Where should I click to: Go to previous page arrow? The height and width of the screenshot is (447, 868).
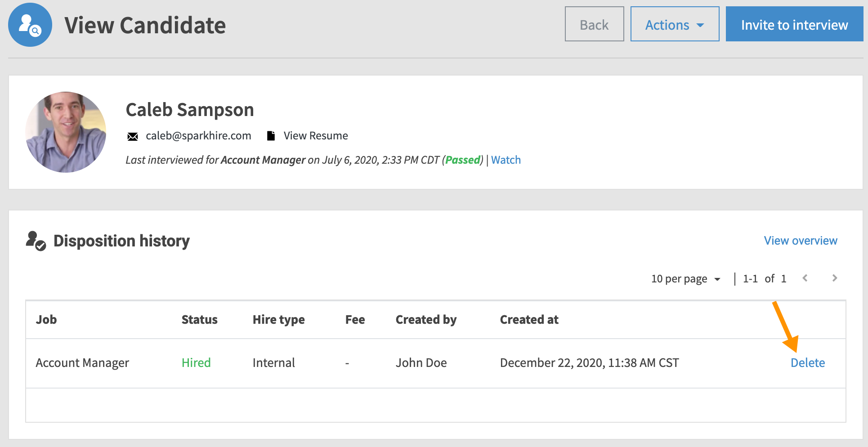805,278
